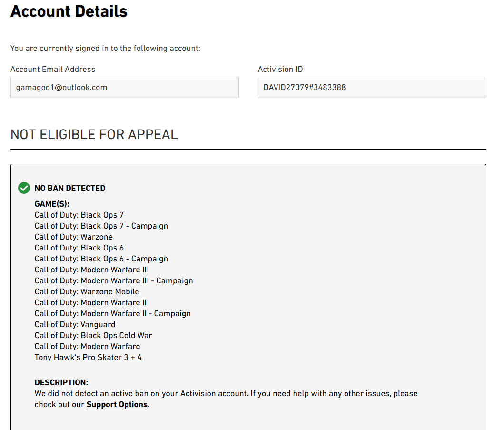Screen dimensions: 504x430
Task: Click the Not Eligible For Appeal heading
Action: click(x=94, y=134)
